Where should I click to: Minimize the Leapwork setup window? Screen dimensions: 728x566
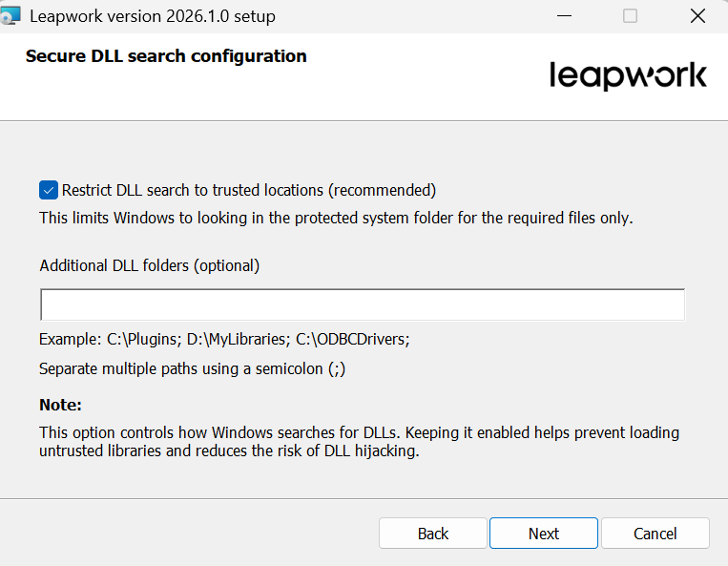pos(564,16)
